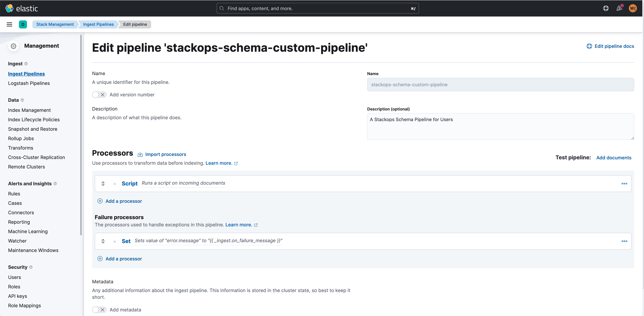Click the notifications icon near the profile avatar
The height and width of the screenshot is (316, 644).
tap(619, 8)
